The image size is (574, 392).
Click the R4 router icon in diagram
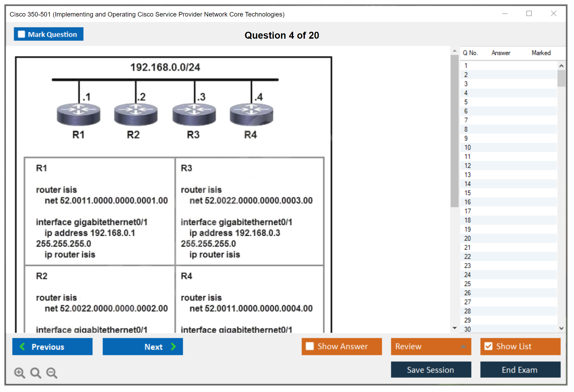[x=251, y=115]
